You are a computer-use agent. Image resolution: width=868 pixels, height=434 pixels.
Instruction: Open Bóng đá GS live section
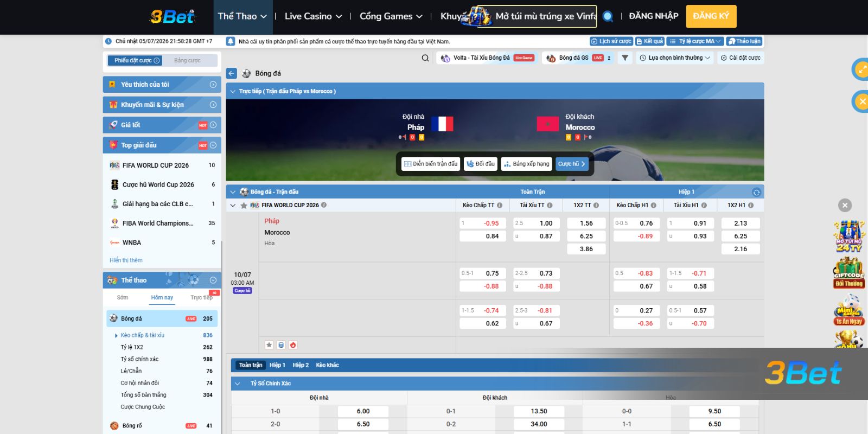point(579,58)
